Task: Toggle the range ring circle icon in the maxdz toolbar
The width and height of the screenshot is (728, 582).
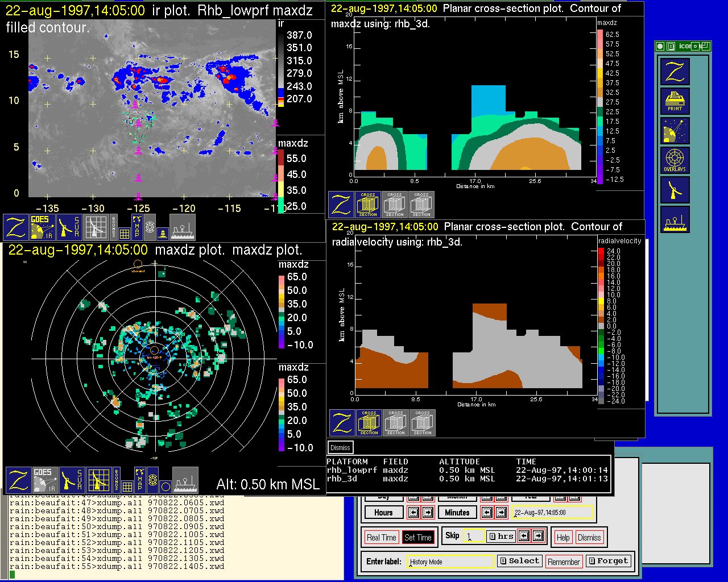Action: click(x=165, y=487)
